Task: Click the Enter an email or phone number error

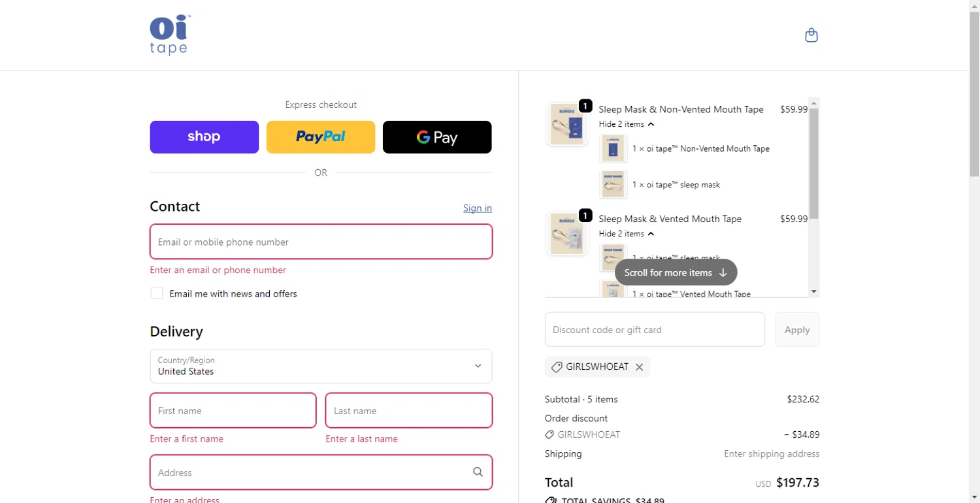Action: coord(218,270)
